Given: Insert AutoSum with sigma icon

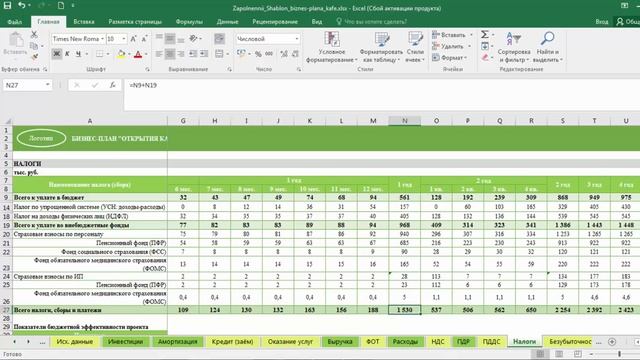Looking at the screenshot, I should [x=484, y=35].
